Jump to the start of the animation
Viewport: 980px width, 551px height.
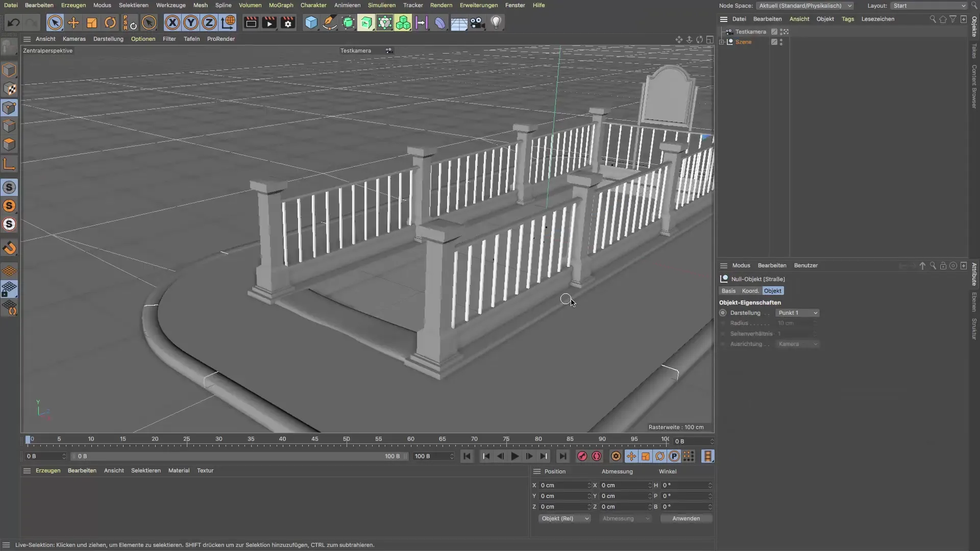467,456
